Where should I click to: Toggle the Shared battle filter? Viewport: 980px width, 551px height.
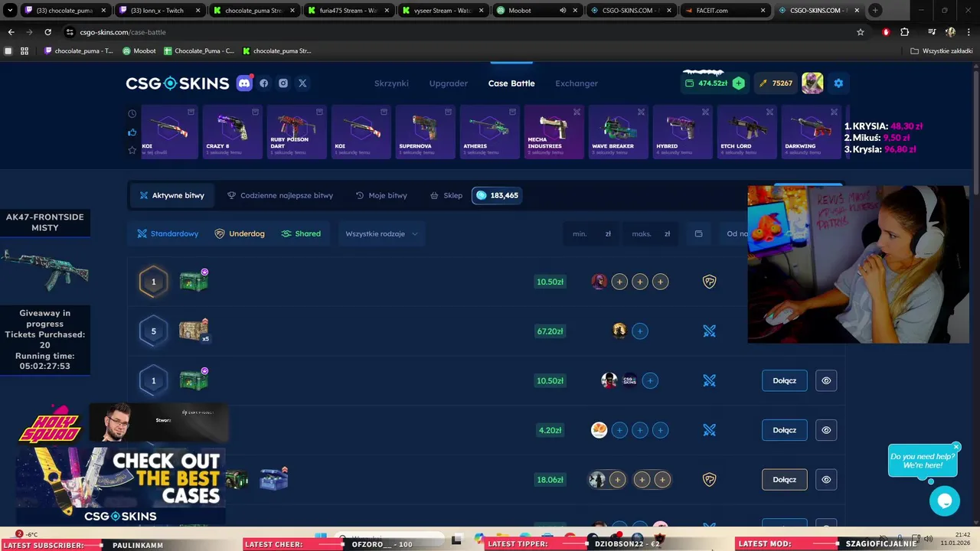pyautogui.click(x=301, y=234)
